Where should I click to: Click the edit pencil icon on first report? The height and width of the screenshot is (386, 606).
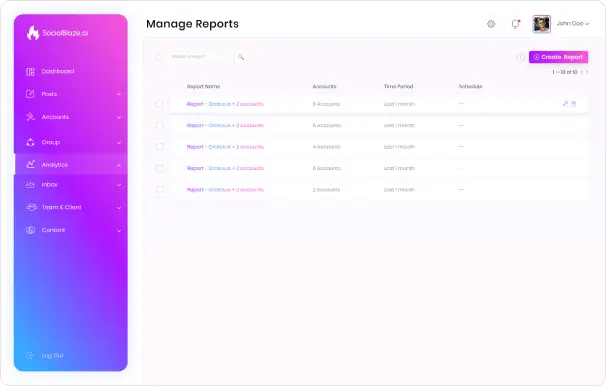[x=565, y=104]
